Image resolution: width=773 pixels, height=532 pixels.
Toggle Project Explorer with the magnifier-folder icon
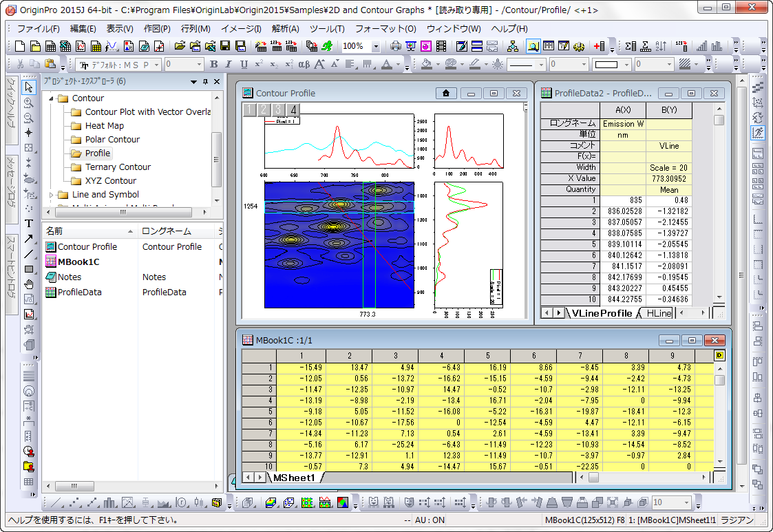[x=533, y=46]
